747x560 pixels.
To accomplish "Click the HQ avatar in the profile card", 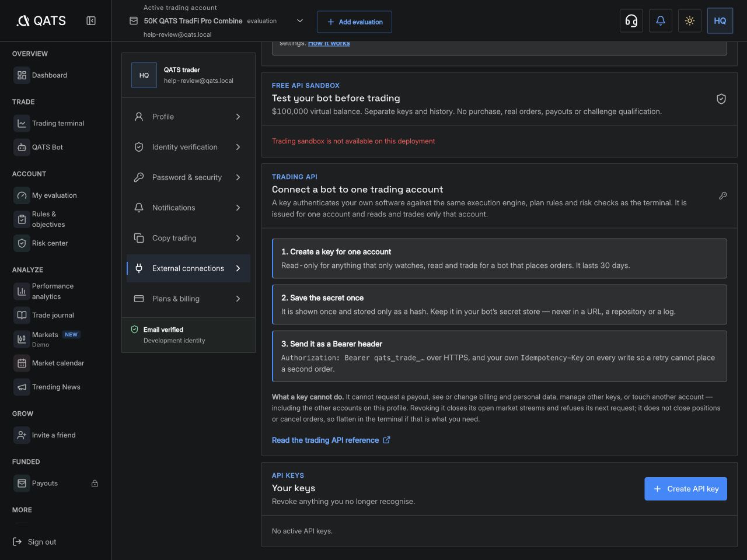I will pos(144,75).
